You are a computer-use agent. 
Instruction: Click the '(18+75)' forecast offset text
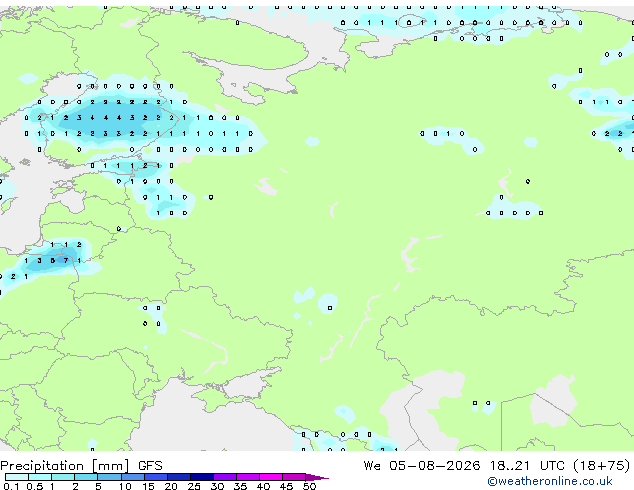click(602, 466)
